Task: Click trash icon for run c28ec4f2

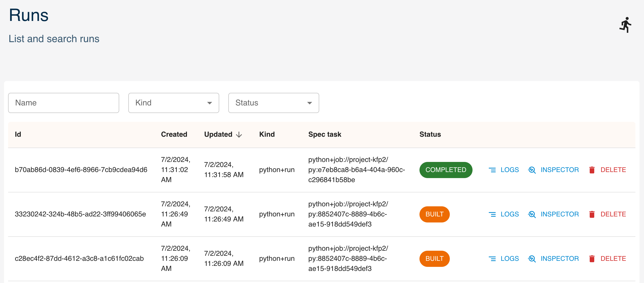Action: (592, 259)
